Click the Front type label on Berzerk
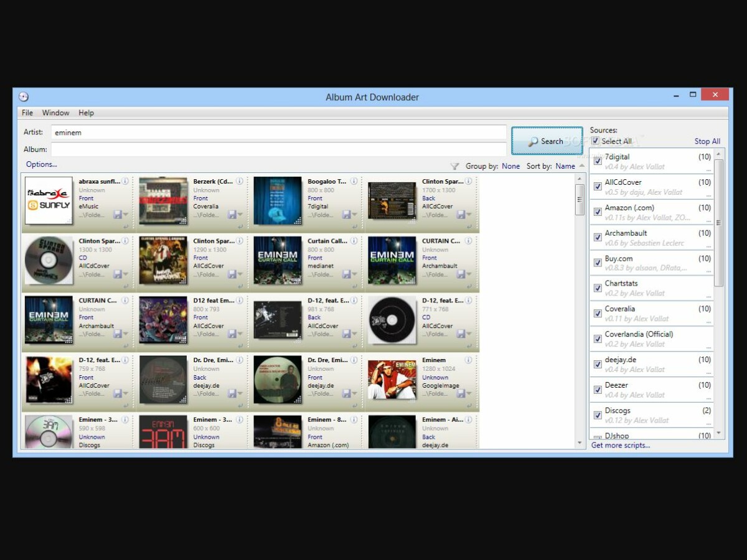The image size is (747, 560). pyautogui.click(x=200, y=198)
